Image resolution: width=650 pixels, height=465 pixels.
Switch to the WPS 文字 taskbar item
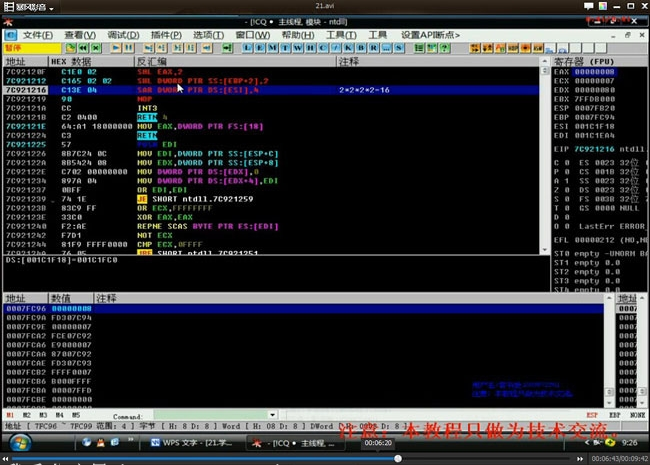click(193, 443)
